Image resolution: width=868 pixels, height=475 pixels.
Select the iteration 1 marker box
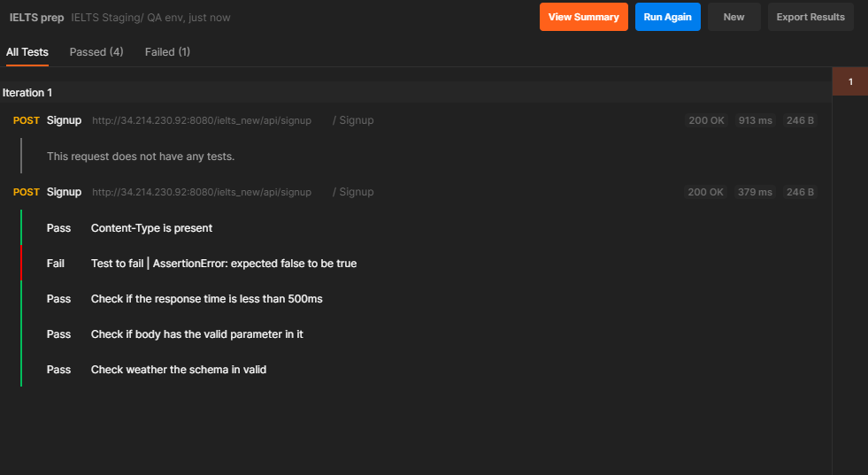click(x=850, y=81)
